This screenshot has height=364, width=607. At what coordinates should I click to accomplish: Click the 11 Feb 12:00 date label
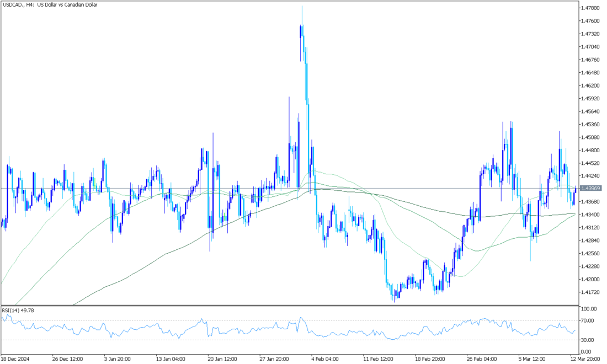378,358
